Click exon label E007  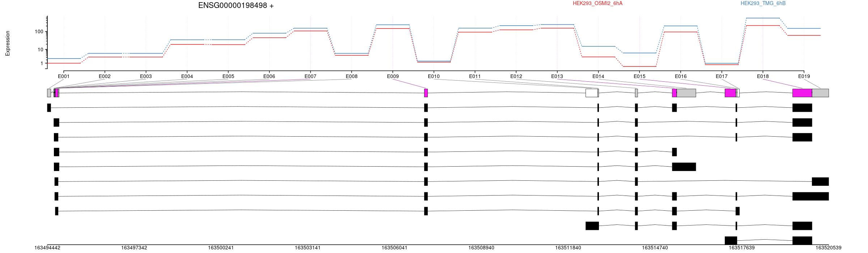click(310, 76)
